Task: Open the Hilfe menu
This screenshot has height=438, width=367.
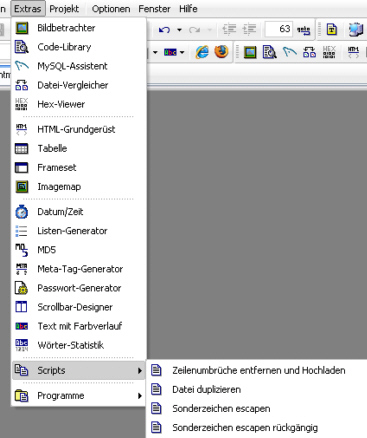Action: (x=188, y=9)
